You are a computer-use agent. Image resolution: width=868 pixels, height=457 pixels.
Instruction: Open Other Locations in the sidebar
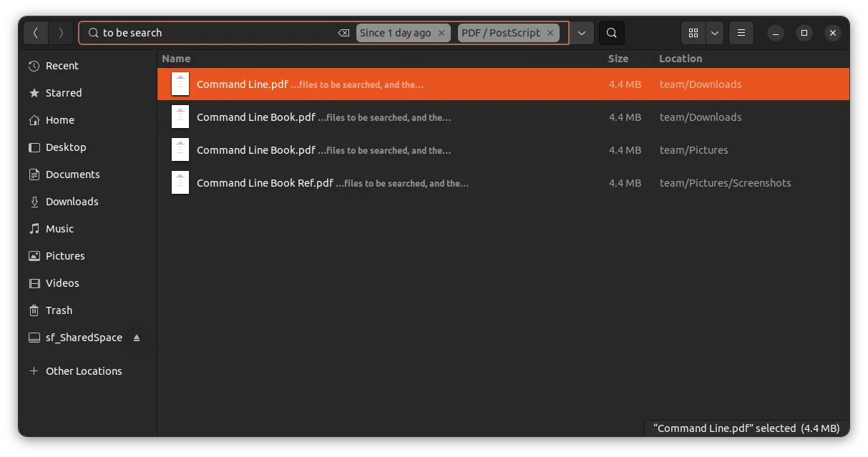[x=84, y=371]
